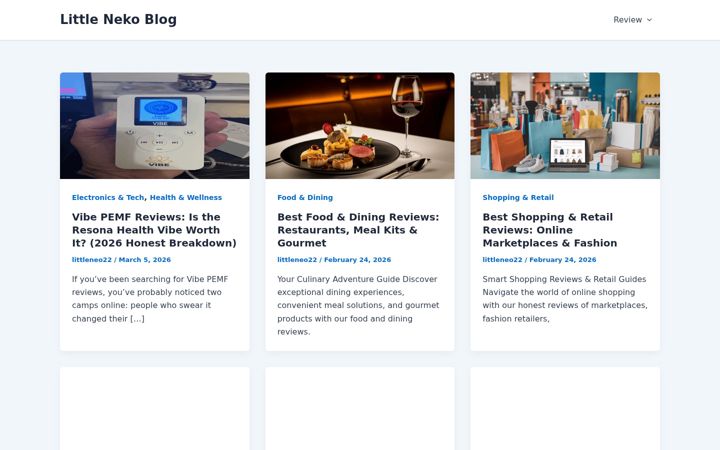Click the excerpt starting 'If you've been searching'
Image resolution: width=720 pixels, height=450 pixels.
(150, 299)
